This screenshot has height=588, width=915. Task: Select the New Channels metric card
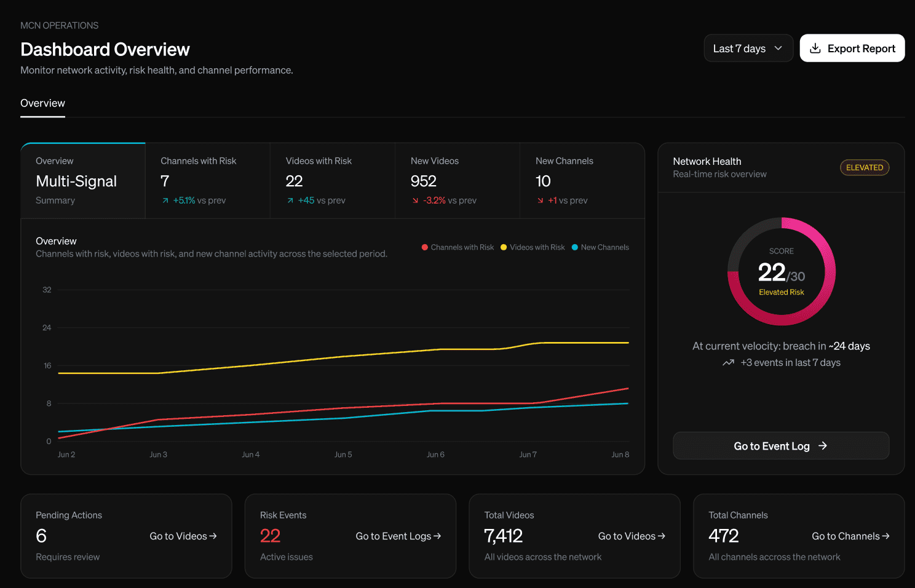tap(582, 181)
